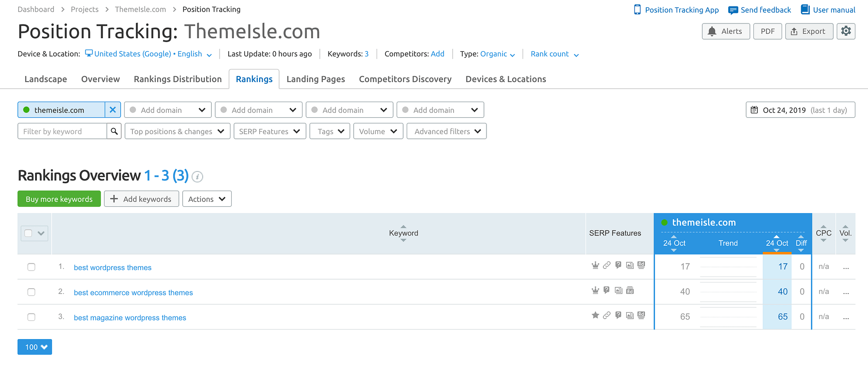This screenshot has width=868, height=366.
Task: Open settings via the gear icon
Action: [846, 31]
